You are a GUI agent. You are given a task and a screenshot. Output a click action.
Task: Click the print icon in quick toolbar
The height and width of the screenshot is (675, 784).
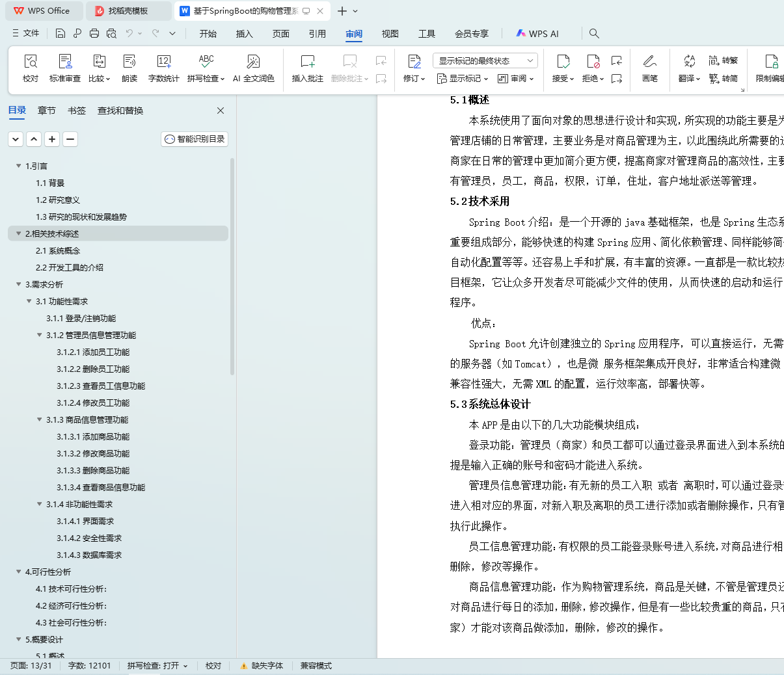[94, 33]
